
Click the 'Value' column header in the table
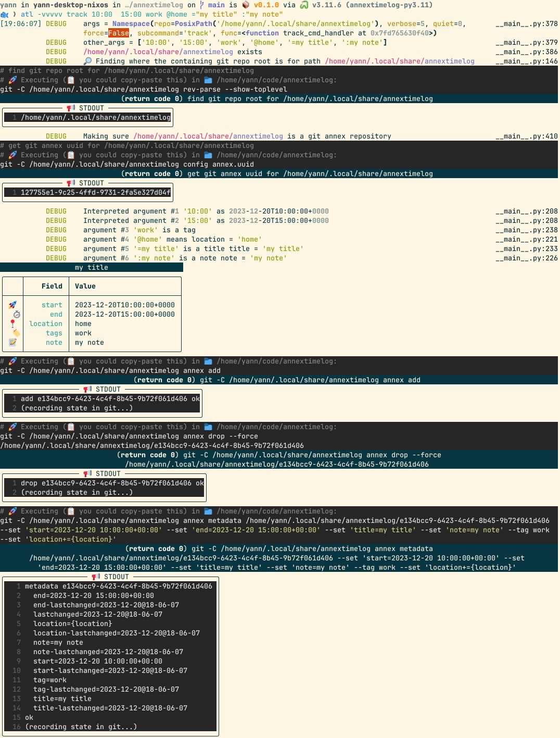click(85, 286)
